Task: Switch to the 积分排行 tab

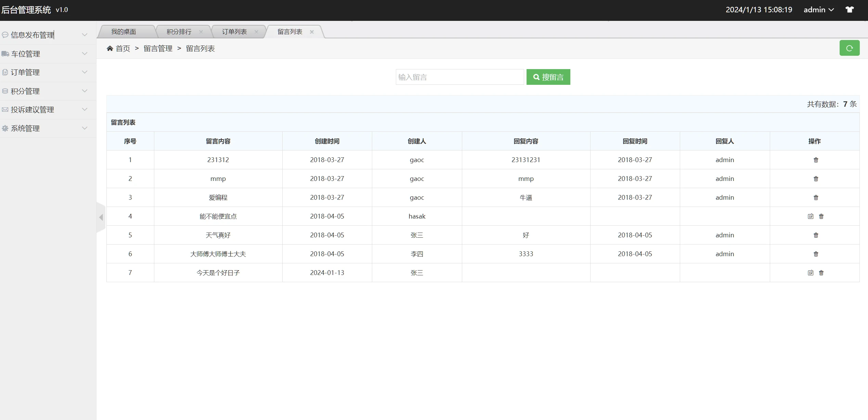Action: point(179,32)
